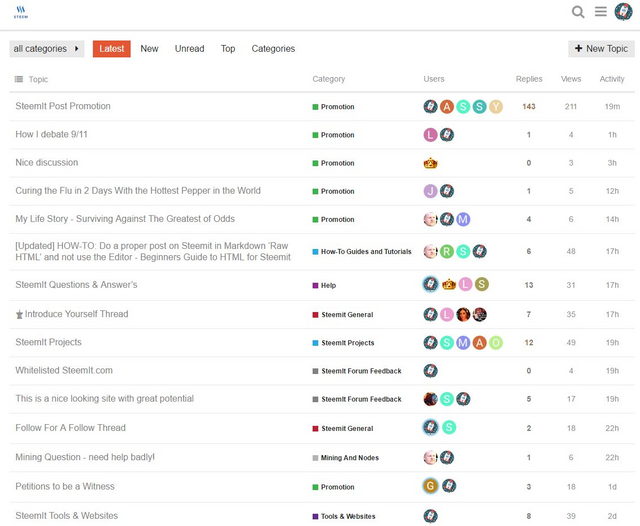Click Steemit Forum Feedback category in Whitelisted row

tap(357, 371)
